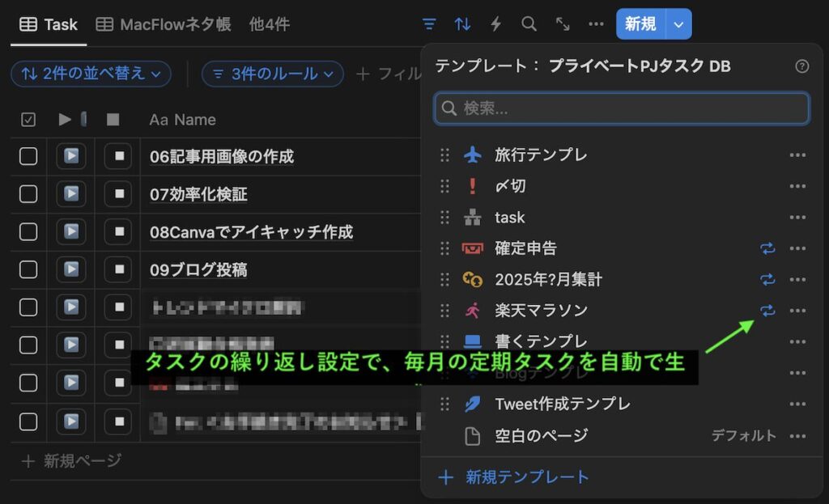The image size is (829, 504).
Task: Open the three-dot view options menu in toolbar
Action: coord(597,24)
